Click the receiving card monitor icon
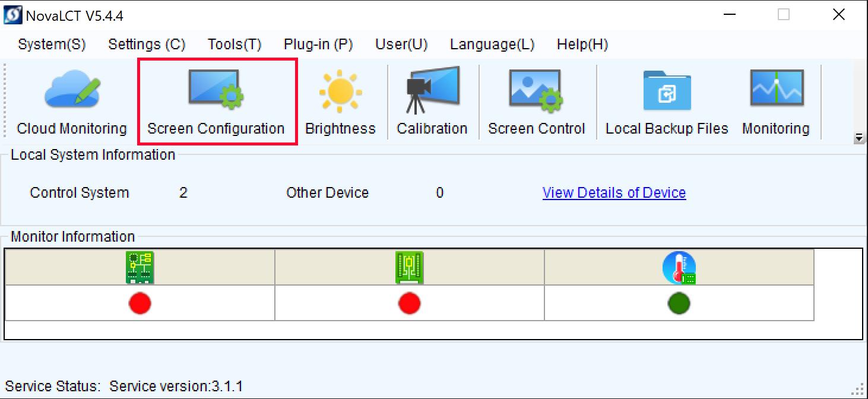This screenshot has height=399, width=868. [410, 268]
